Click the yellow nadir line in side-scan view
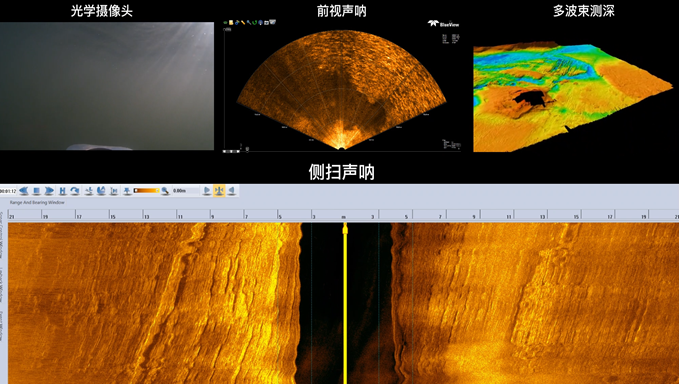The height and width of the screenshot is (384, 679). tap(345, 303)
